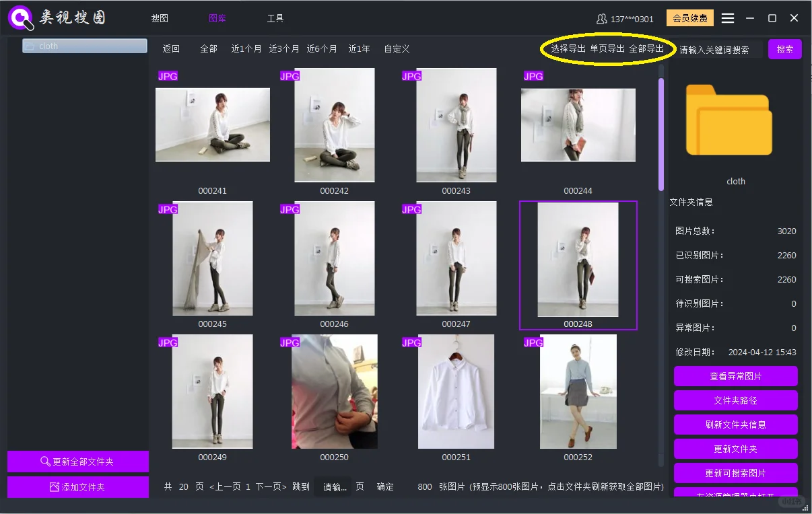Enable the 全部 date filter
This screenshot has width=812, height=514.
click(209, 48)
